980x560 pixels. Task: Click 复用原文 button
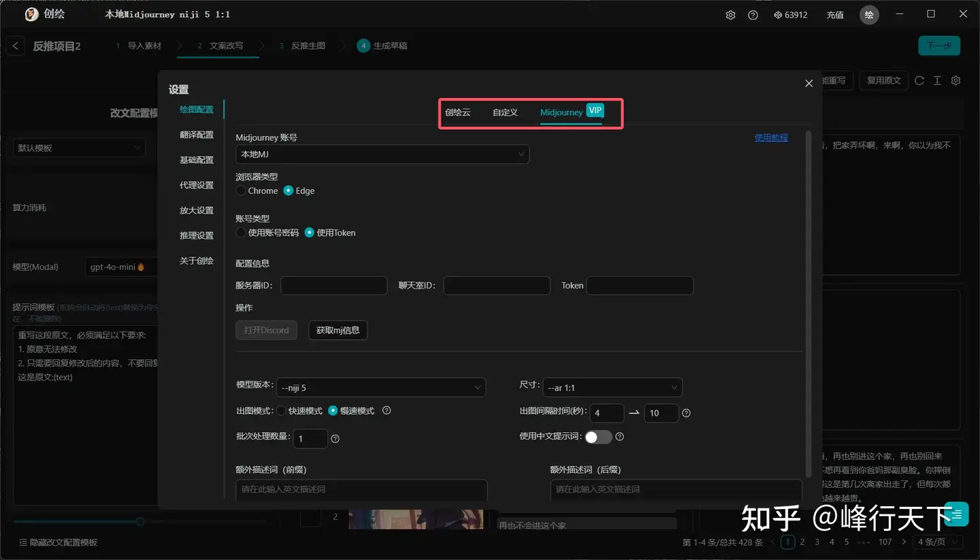[x=884, y=80]
